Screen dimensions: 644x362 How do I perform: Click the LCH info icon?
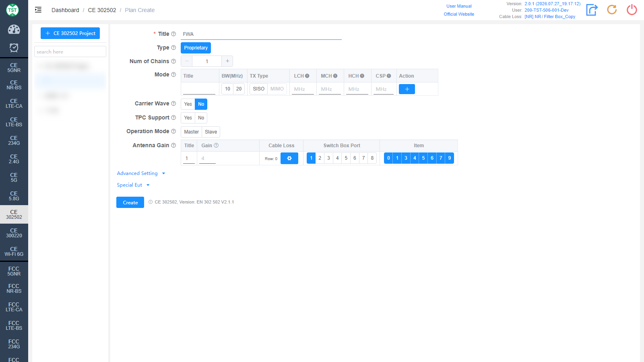coord(307,76)
